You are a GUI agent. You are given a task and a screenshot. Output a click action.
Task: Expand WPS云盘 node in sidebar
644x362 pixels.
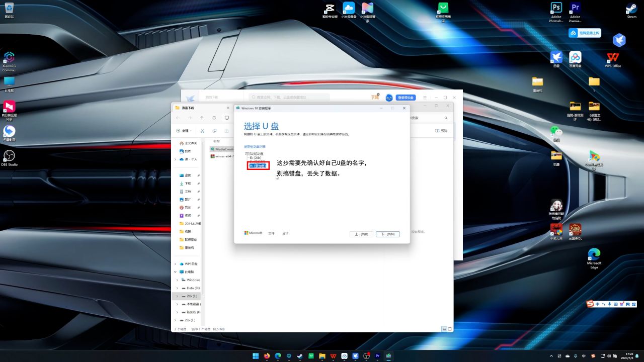176,263
